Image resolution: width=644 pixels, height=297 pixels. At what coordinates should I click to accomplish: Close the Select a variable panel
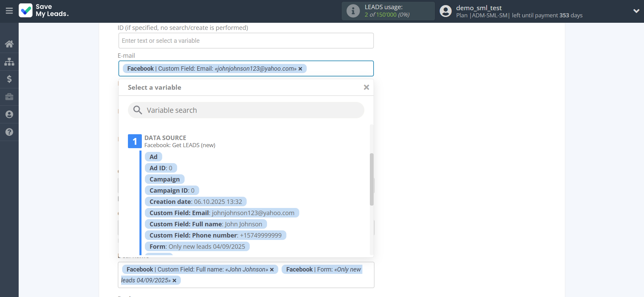(366, 87)
